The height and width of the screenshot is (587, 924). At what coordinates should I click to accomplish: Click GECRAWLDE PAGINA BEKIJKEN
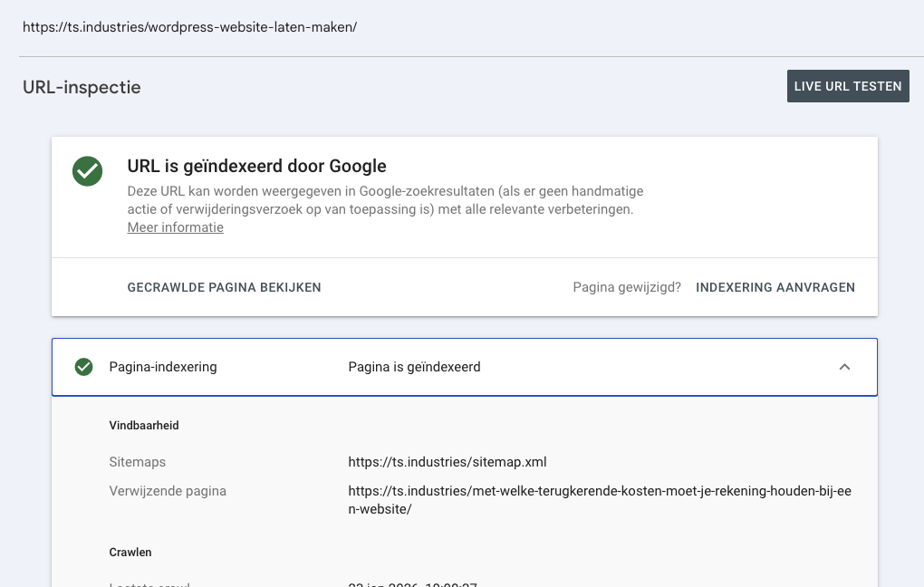click(x=223, y=287)
